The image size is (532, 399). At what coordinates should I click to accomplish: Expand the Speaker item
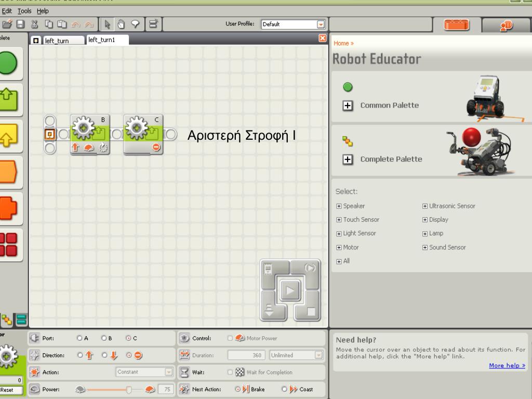click(339, 206)
